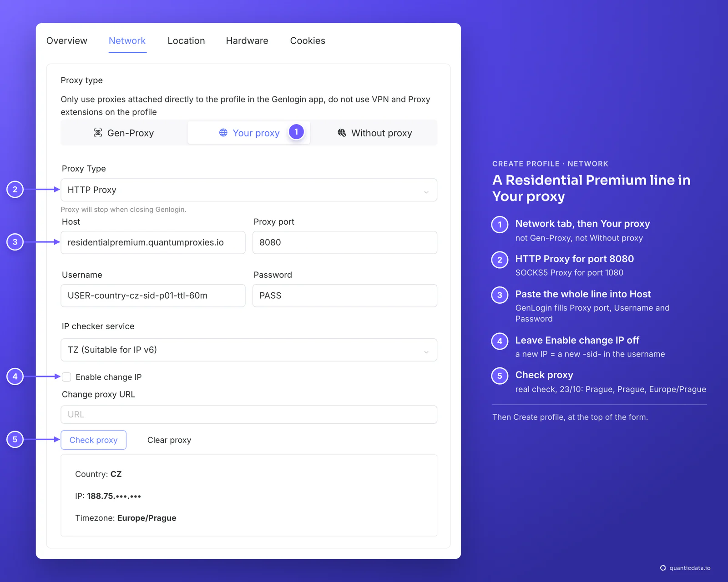Go to the Hardware tab
Image resolution: width=728 pixels, height=582 pixels.
(247, 41)
